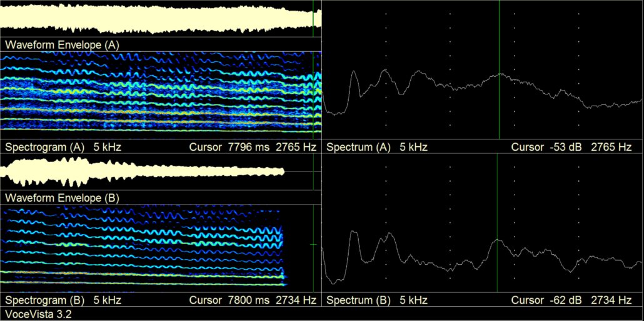Click the Spectrum (A) label

[358, 146]
